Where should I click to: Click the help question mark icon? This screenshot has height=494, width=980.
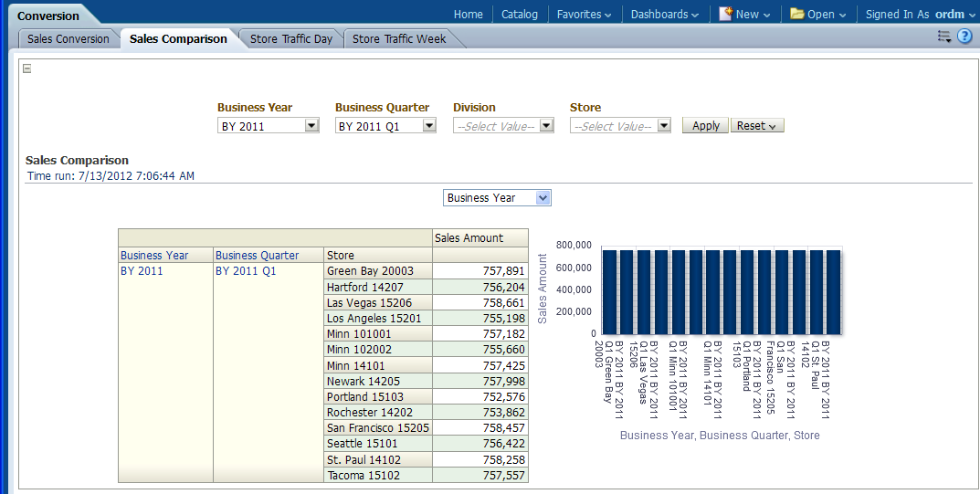coord(964,37)
